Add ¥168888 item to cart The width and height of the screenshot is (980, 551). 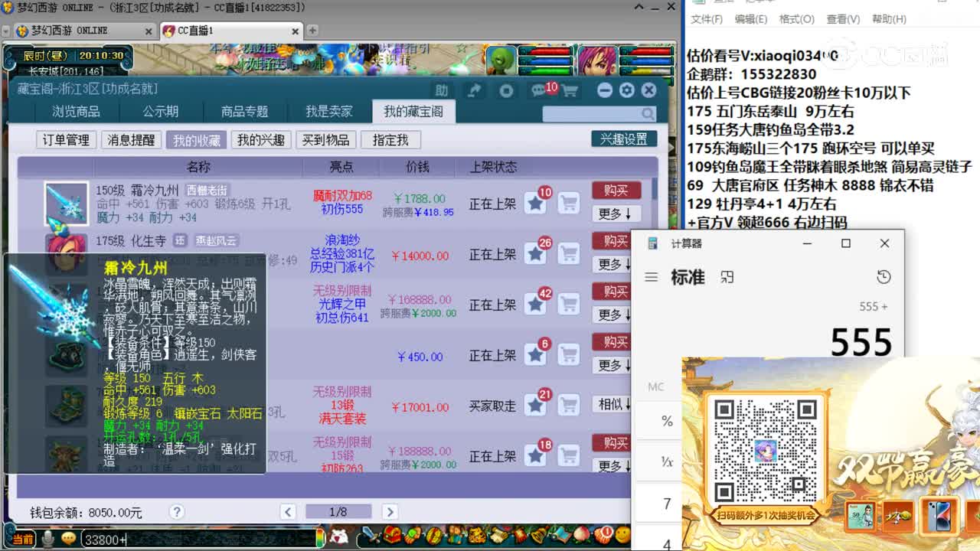coord(568,305)
